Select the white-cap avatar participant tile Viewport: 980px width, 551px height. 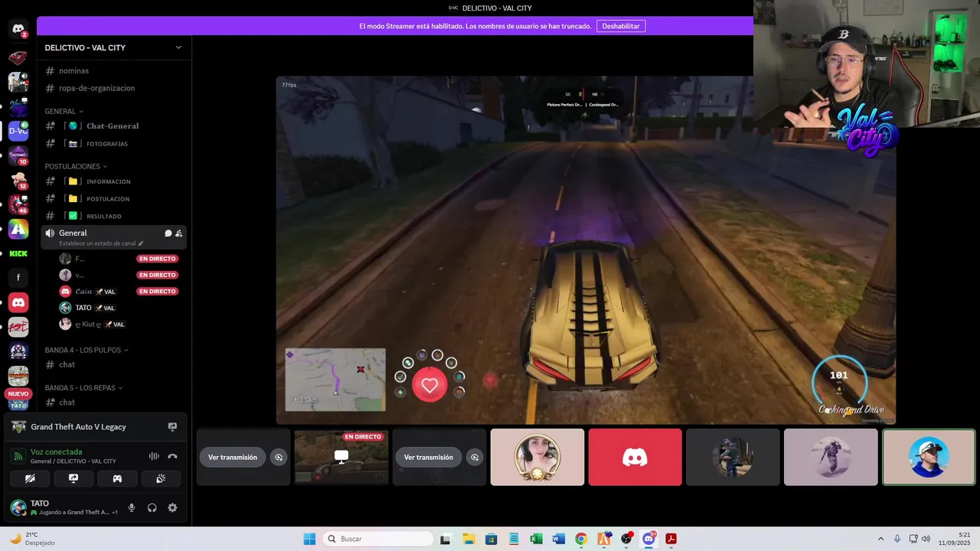click(x=929, y=457)
